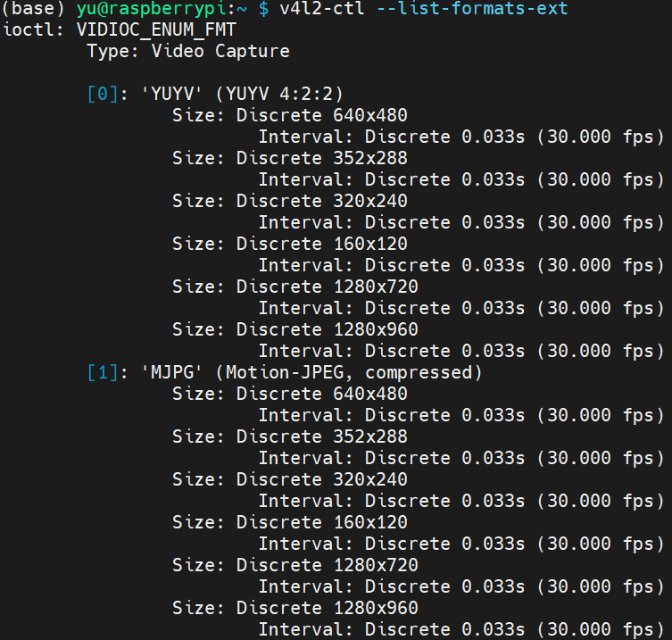Click the 'v4l2-ctl' command name
Image resolution: width=672 pixels, height=640 pixels.
coord(322,9)
